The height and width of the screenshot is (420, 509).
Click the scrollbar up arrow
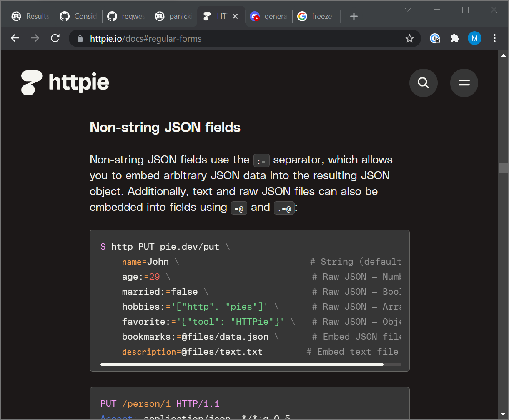(x=503, y=55)
